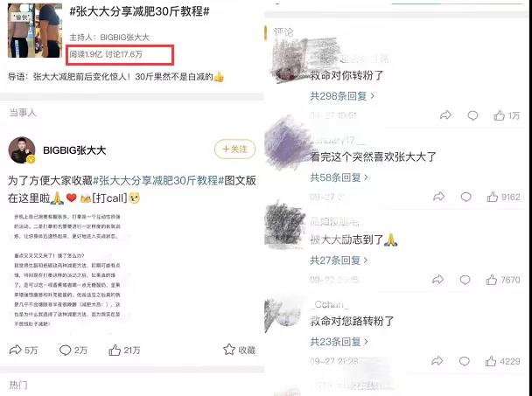The image size is (532, 396).
Task: Tap the 收藏 star icon
Action: (229, 349)
